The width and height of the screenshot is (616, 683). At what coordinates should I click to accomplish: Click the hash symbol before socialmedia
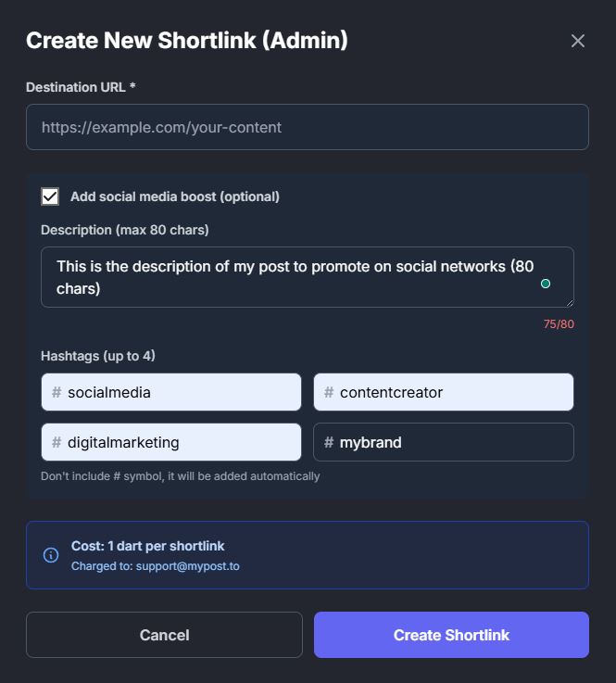(57, 392)
